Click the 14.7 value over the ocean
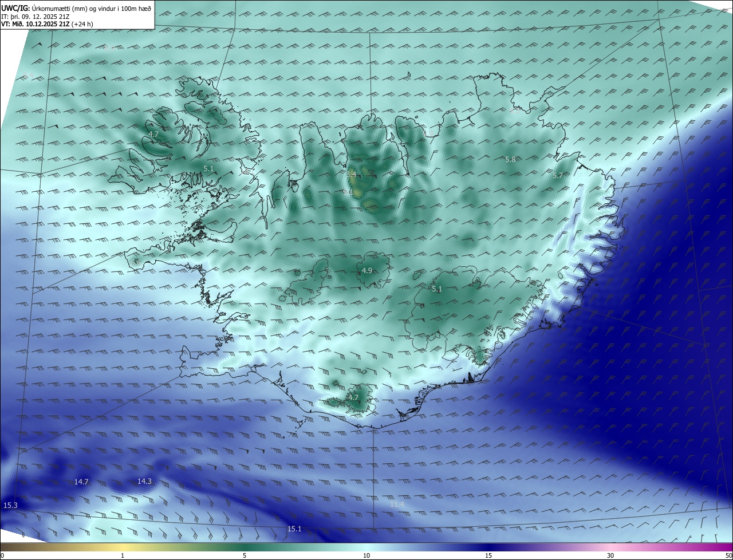Image resolution: width=733 pixels, height=560 pixels. point(81,482)
